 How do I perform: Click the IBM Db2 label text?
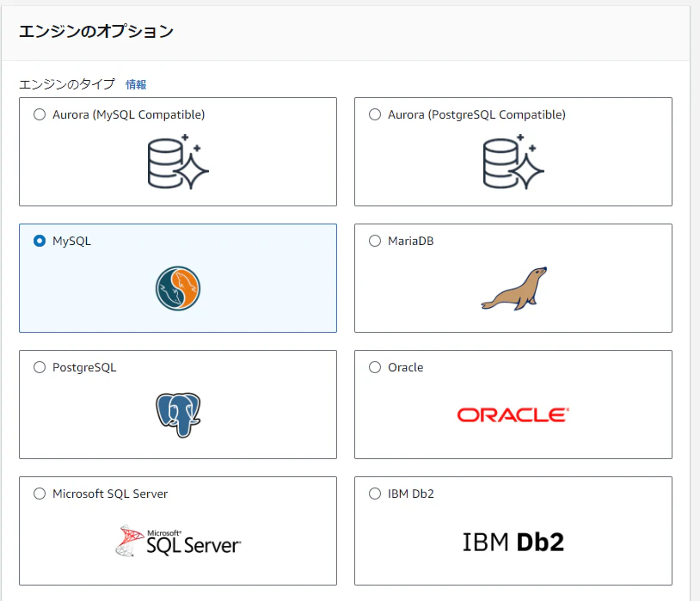(x=411, y=494)
